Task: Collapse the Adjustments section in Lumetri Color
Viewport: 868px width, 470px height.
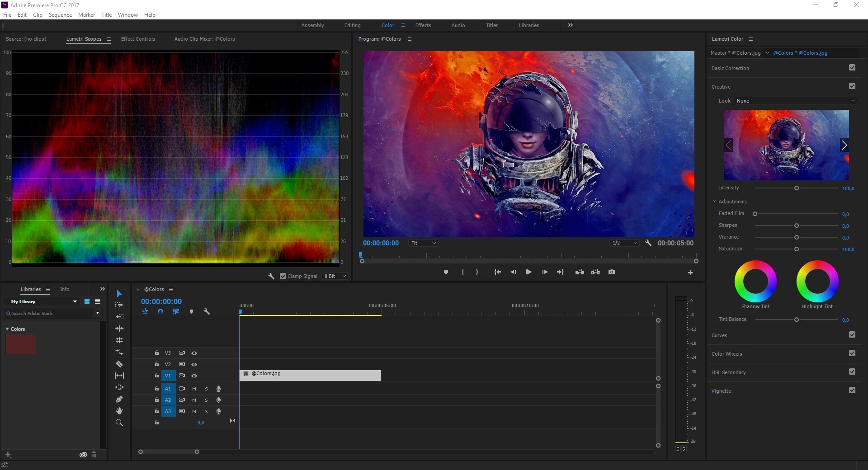Action: point(714,201)
